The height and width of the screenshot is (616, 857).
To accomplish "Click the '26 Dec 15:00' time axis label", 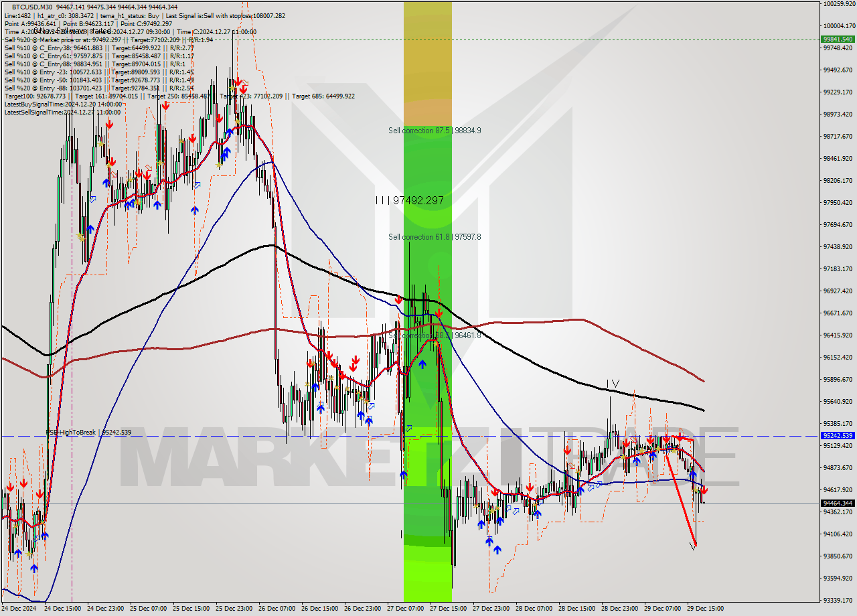I will (x=319, y=609).
